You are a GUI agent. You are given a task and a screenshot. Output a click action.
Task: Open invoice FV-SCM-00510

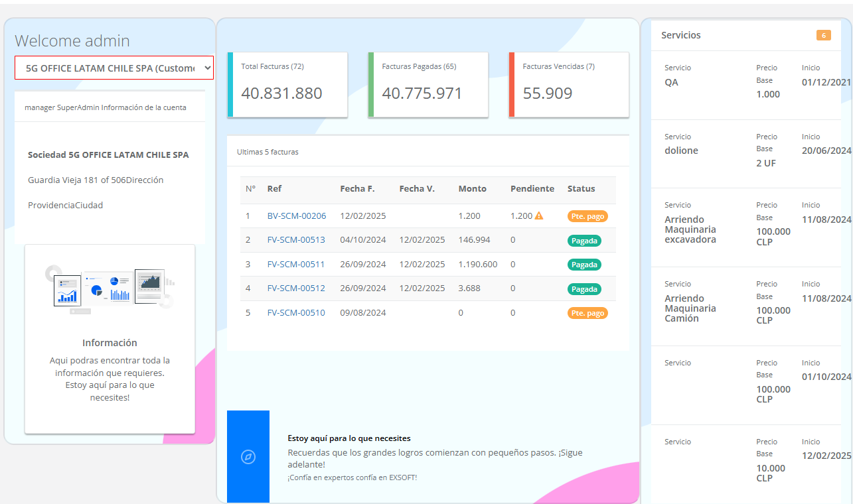[296, 313]
